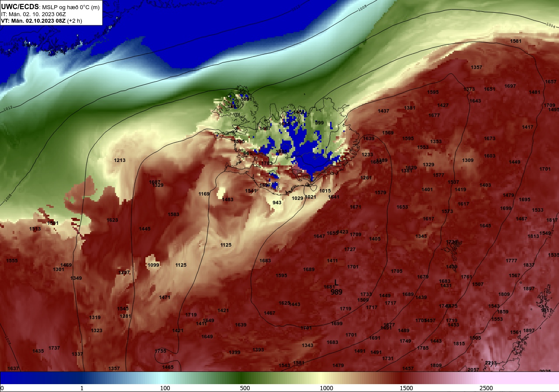The height and width of the screenshot is (392, 559).
Task: Click the 1859 height value
Action: point(503,312)
